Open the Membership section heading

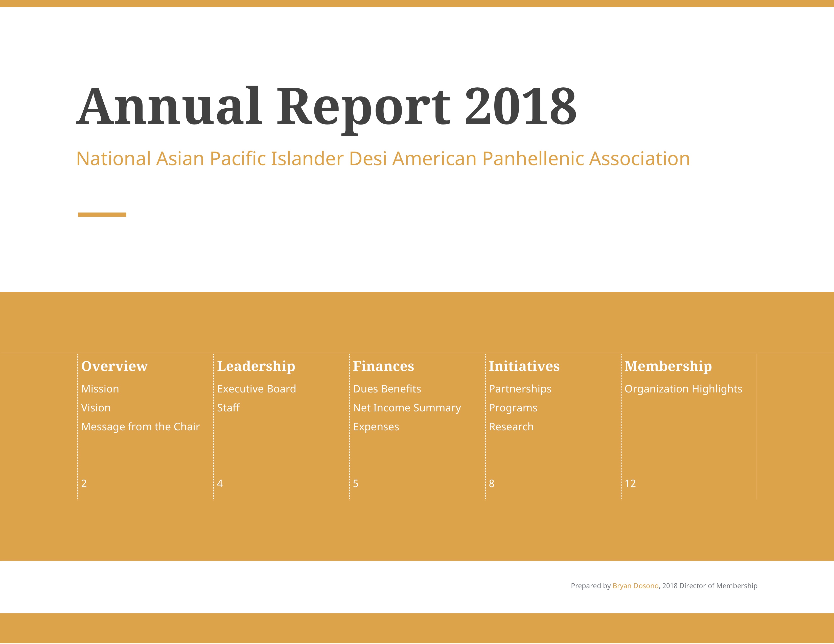668,366
